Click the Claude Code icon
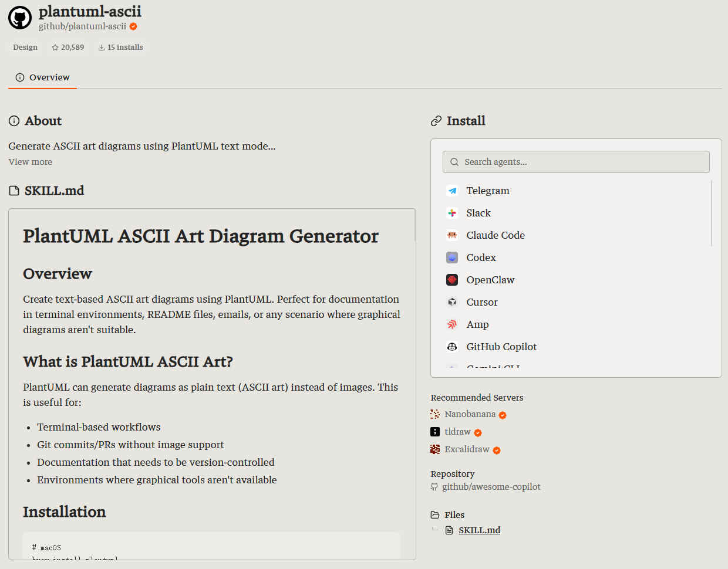 coord(452,235)
